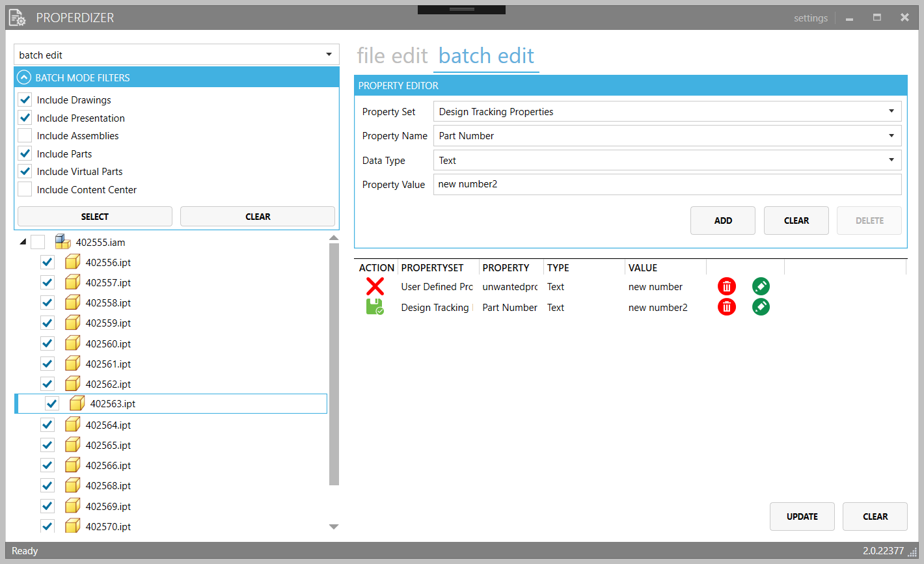Screen dimensions: 924x564
Task: Click the 402569.ipt part icon
Action: tap(72, 506)
